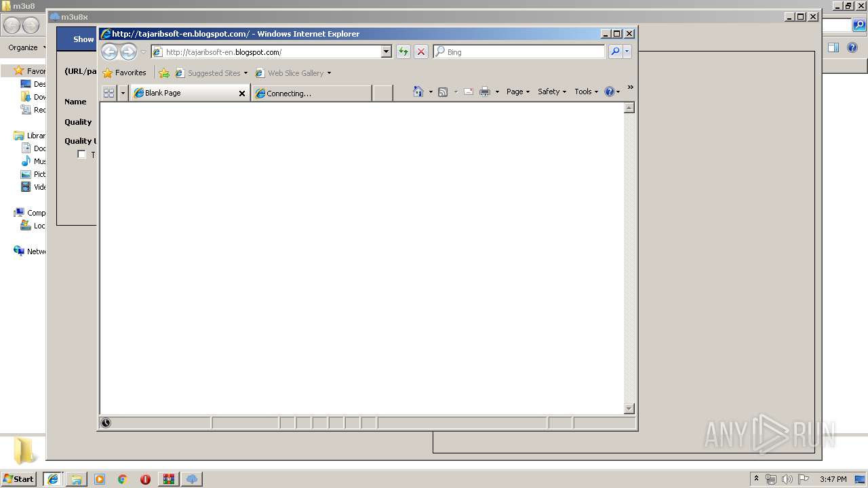The image size is (868, 488).
Task: Open Pictures library in Explorer sidebar
Action: tap(33, 174)
